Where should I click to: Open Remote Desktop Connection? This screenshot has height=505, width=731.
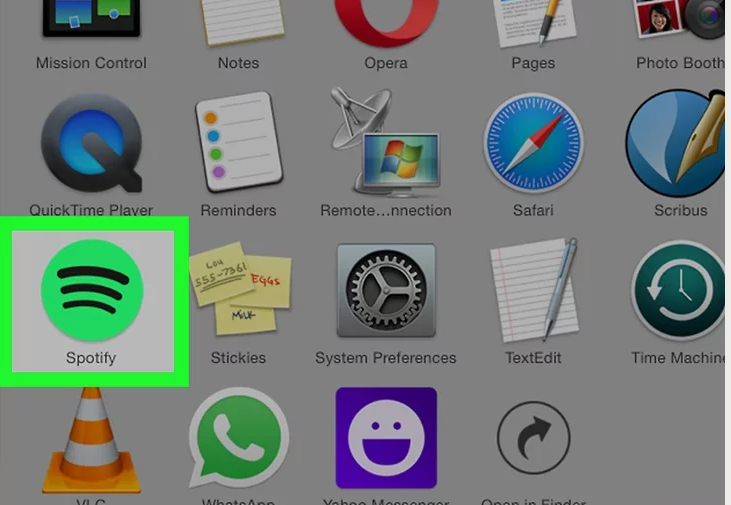pos(385,143)
